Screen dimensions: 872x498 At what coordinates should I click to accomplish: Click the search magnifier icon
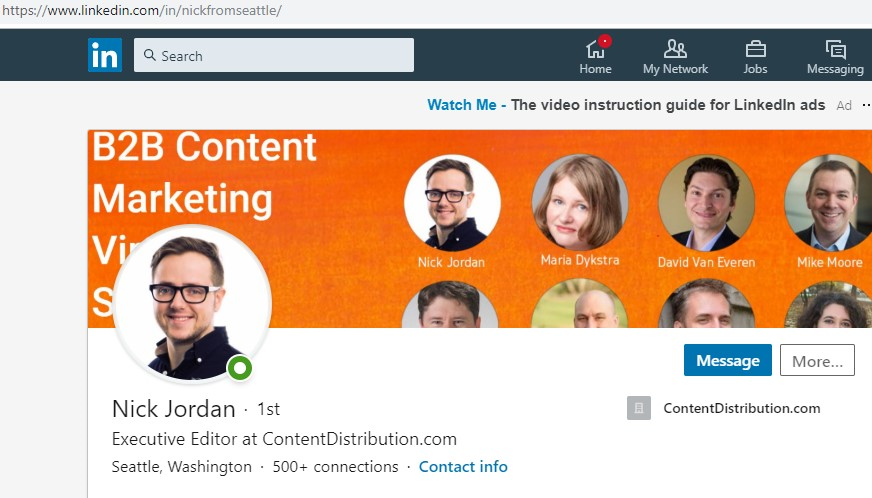[150, 55]
